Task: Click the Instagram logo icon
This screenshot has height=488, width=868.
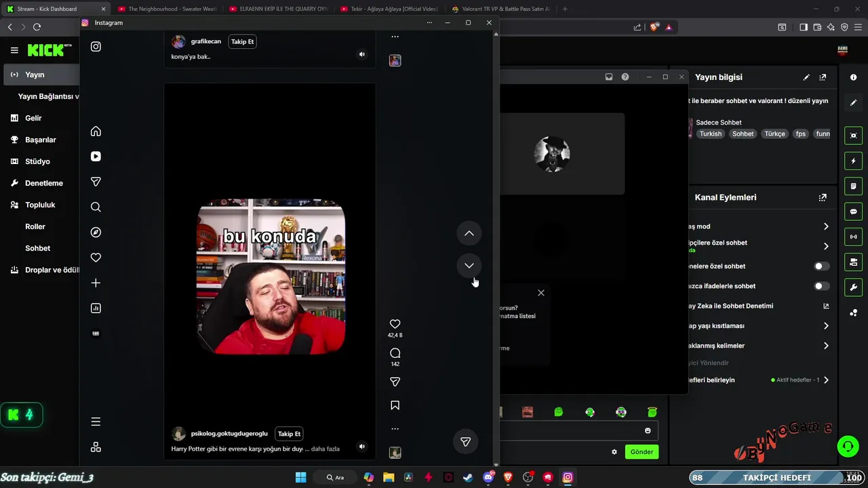Action: point(96,47)
